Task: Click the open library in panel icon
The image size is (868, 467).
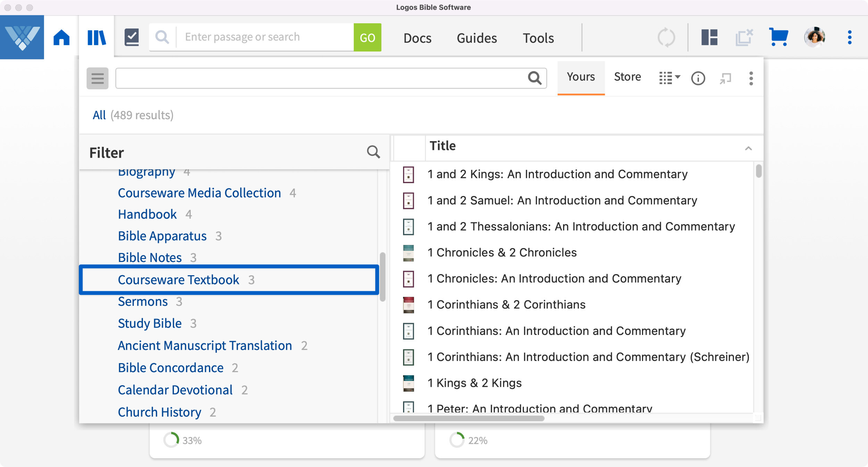Action: pos(725,79)
